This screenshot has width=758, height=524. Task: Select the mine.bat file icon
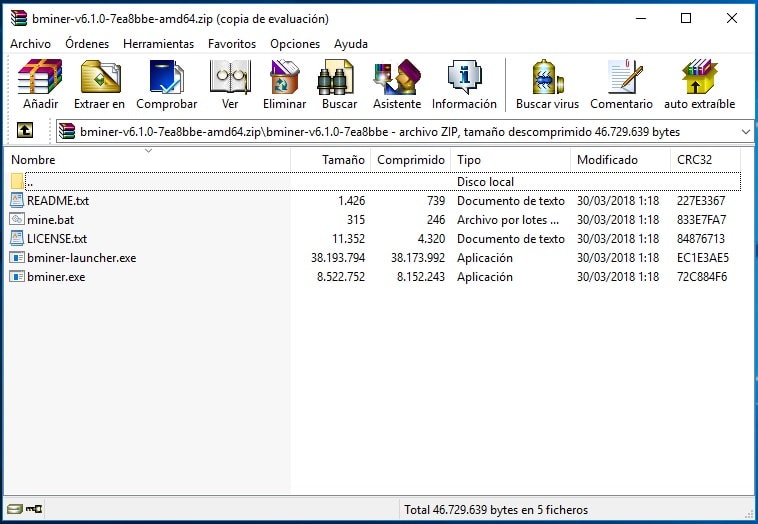[16, 219]
